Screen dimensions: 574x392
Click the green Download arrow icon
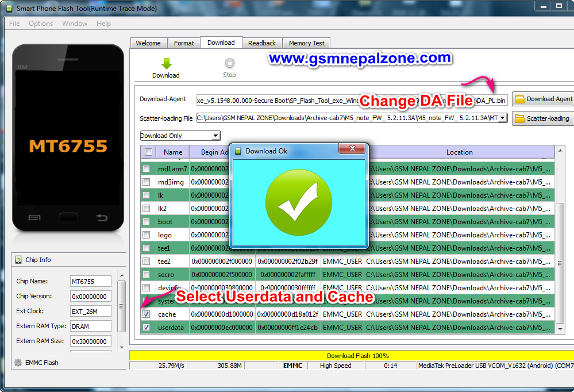pos(166,63)
